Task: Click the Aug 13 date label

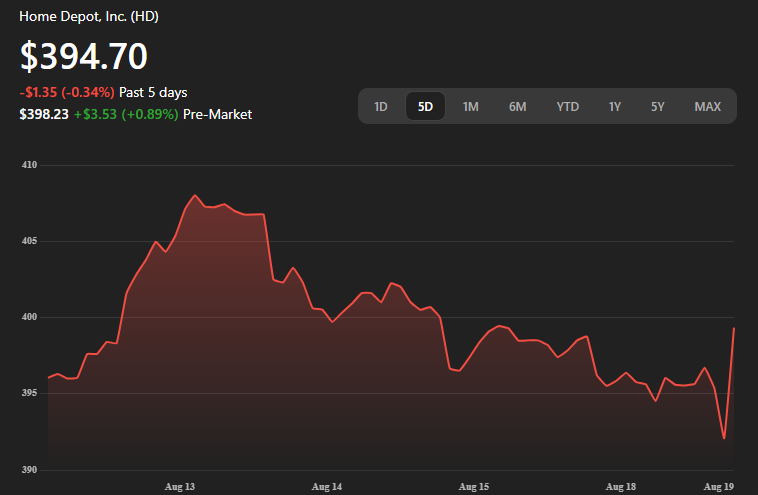Action: click(180, 486)
